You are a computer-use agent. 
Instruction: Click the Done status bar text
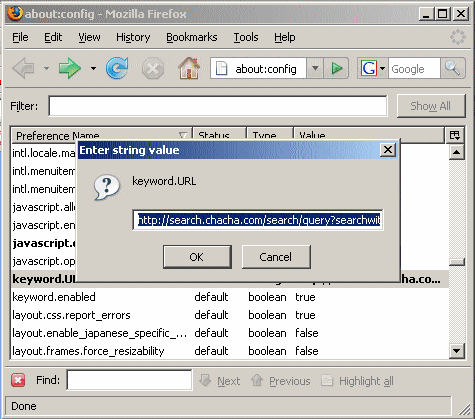(x=24, y=406)
